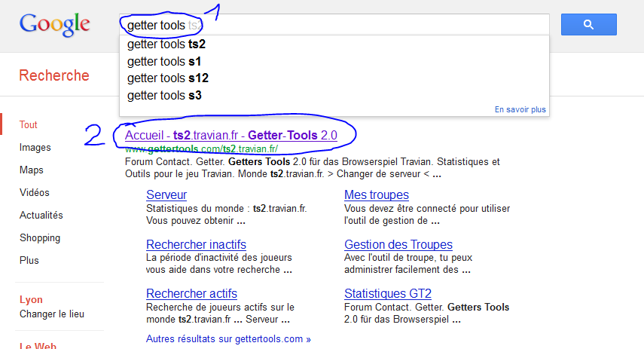644x349 pixels.
Task: Open the 'Rechercher actifs' sitelink
Action: (x=191, y=293)
